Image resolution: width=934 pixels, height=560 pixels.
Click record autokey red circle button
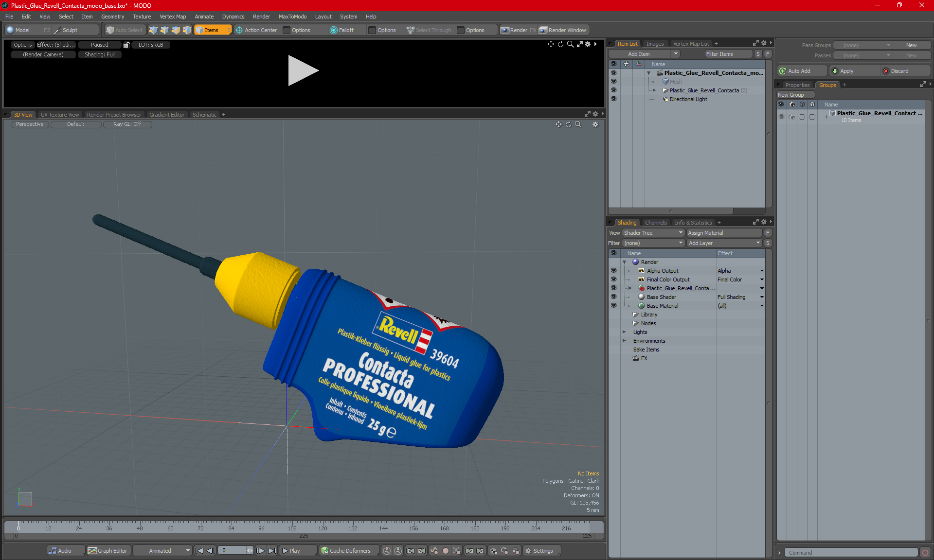(446, 551)
